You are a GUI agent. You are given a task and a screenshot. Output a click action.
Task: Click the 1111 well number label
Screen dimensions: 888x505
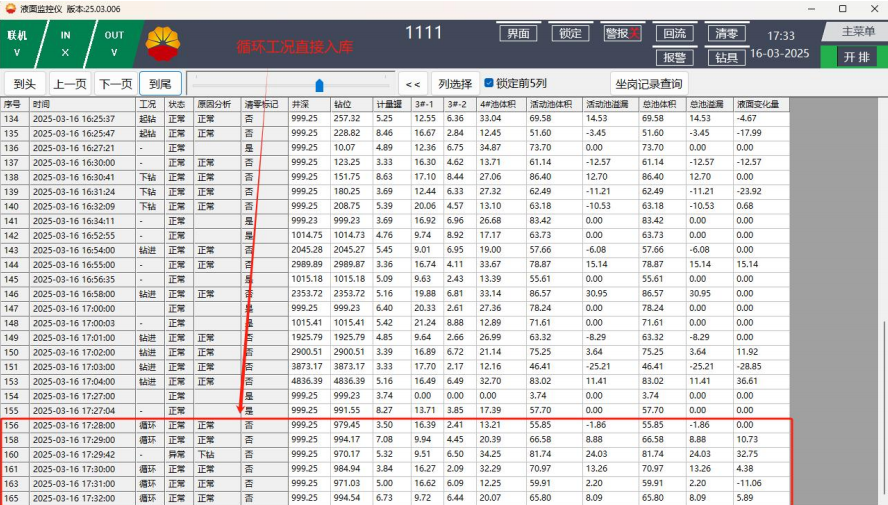pos(423,33)
